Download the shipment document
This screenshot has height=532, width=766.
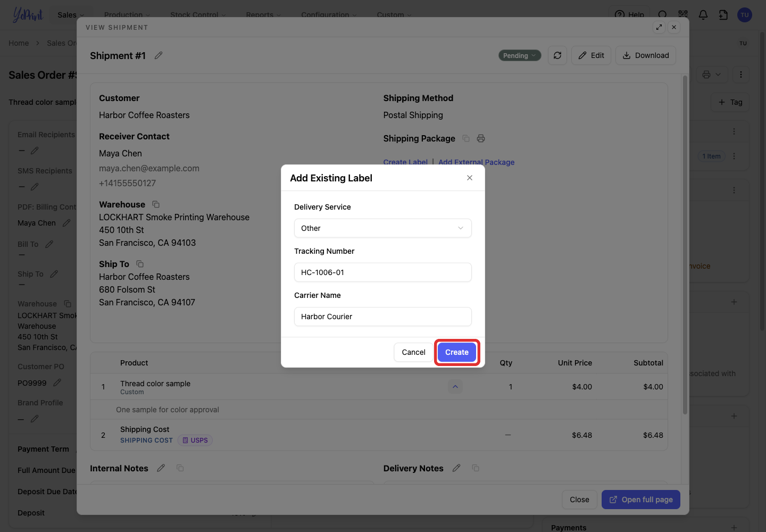coord(646,55)
